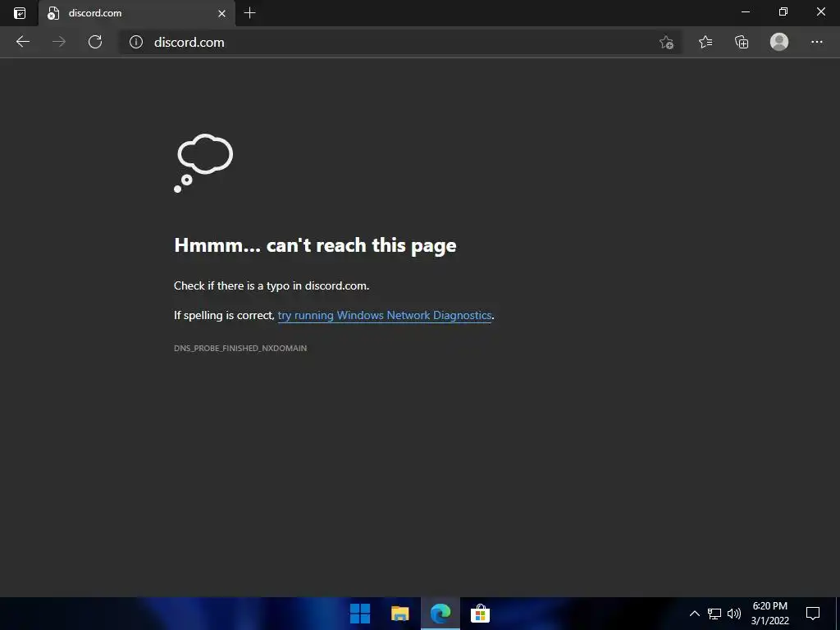Image resolution: width=840 pixels, height=630 pixels.
Task: Open File Explorer from taskbar
Action: pyautogui.click(x=399, y=614)
